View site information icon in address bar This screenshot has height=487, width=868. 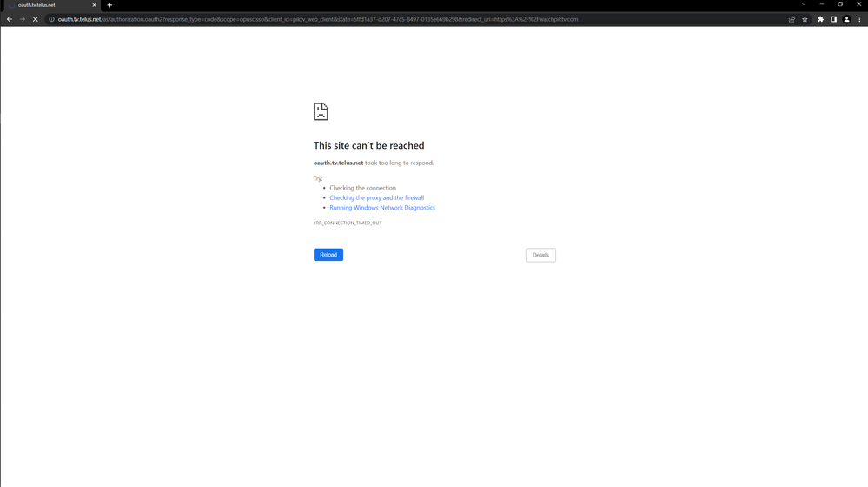tap(51, 19)
